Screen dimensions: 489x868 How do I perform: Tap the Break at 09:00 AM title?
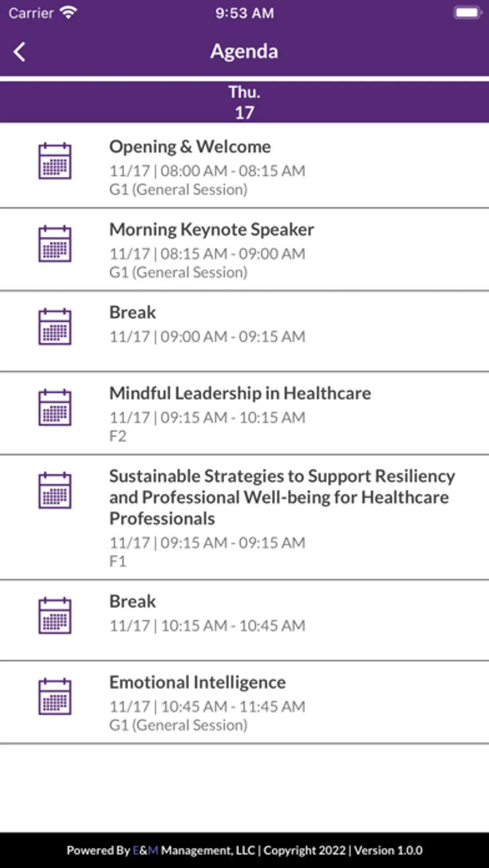point(133,312)
